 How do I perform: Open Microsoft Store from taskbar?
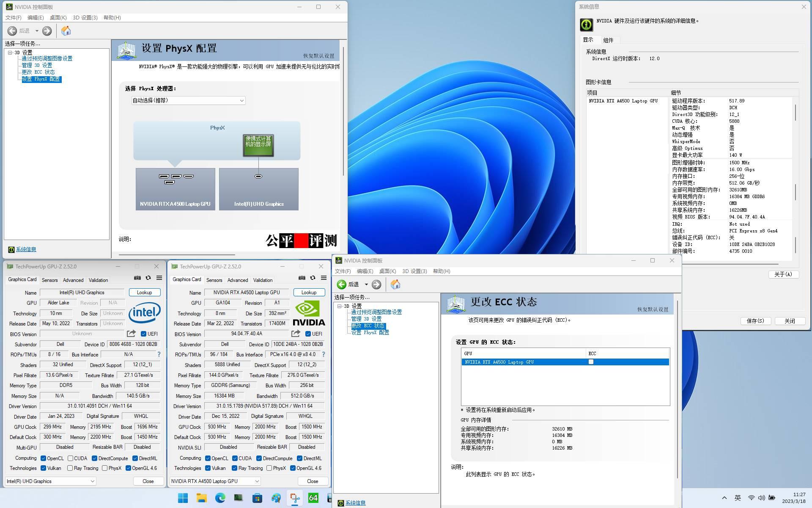[257, 498]
